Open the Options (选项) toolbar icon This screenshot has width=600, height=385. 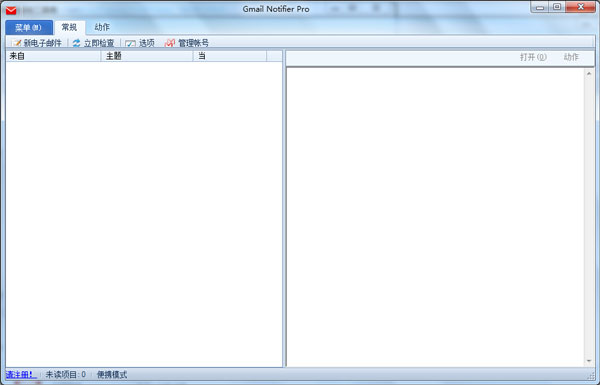coord(130,43)
